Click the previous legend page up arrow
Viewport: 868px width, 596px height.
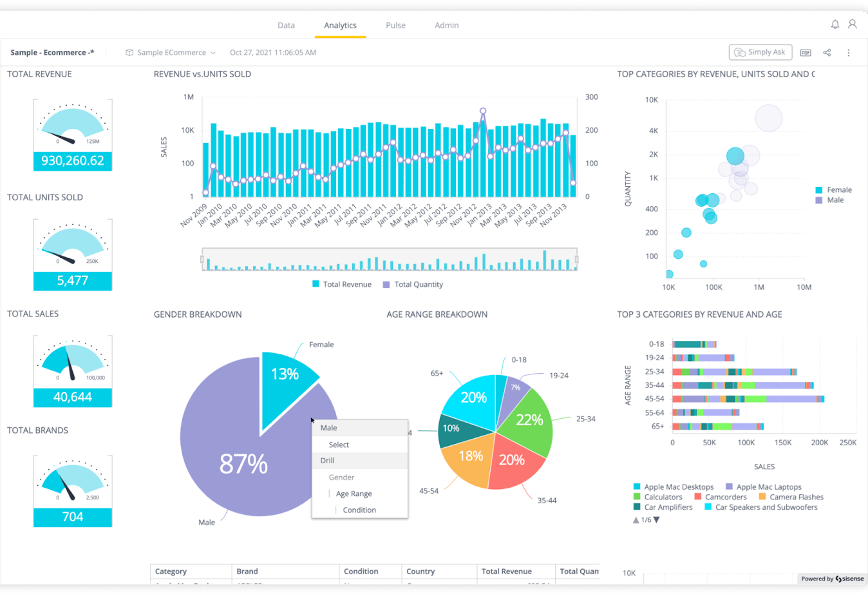636,520
